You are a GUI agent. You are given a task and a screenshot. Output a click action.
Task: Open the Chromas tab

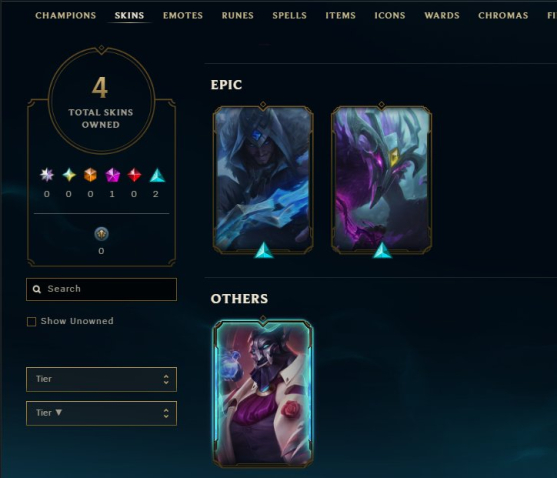pyautogui.click(x=503, y=16)
